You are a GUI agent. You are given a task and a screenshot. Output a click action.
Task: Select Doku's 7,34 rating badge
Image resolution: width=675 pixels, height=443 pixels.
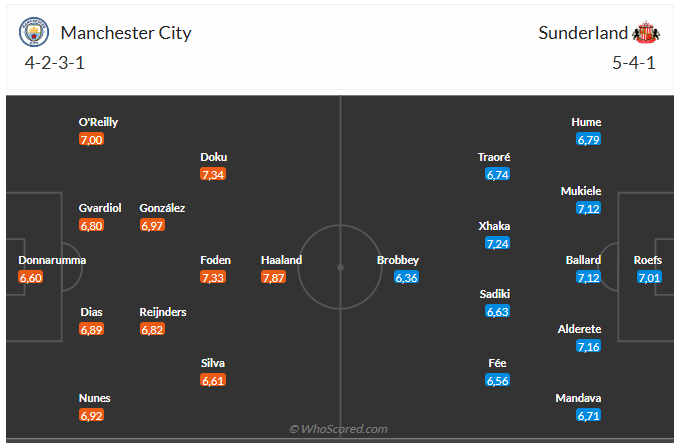(213, 174)
